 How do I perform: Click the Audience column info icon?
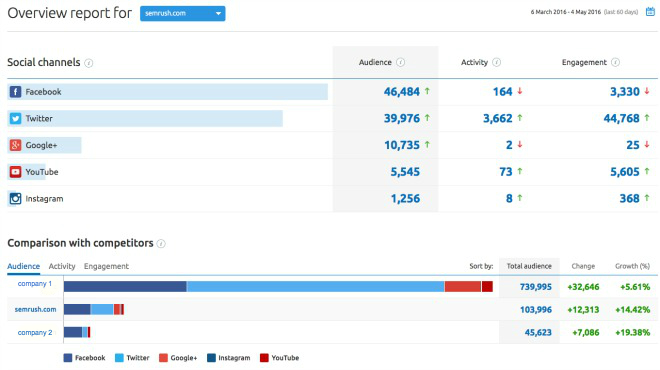point(401,62)
